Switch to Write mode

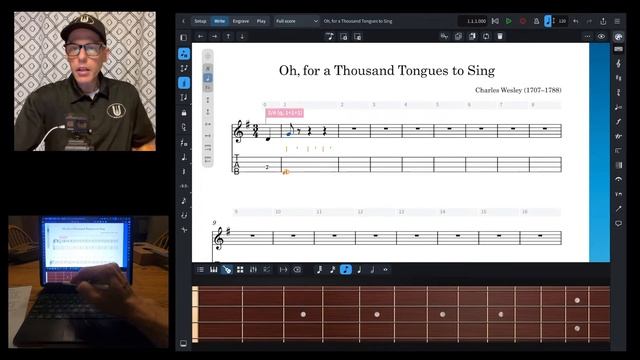point(220,21)
